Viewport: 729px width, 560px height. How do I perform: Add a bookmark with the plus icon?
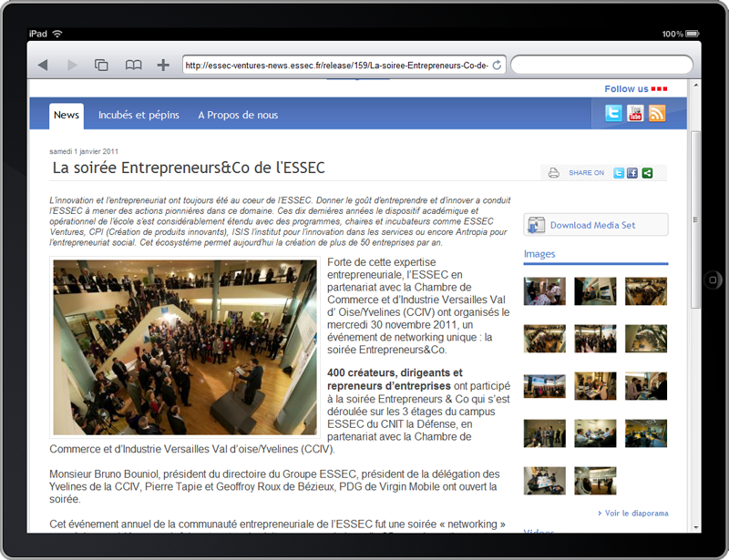pos(163,65)
